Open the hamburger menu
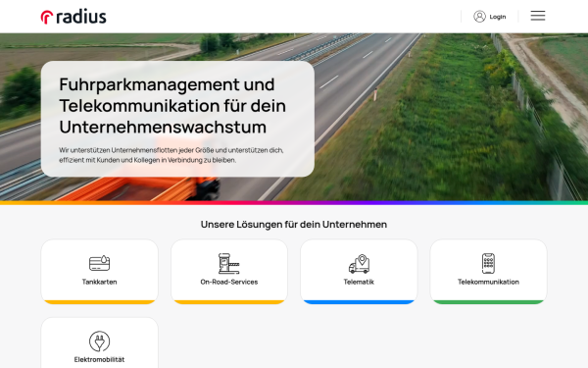This screenshot has height=368, width=588. (538, 16)
